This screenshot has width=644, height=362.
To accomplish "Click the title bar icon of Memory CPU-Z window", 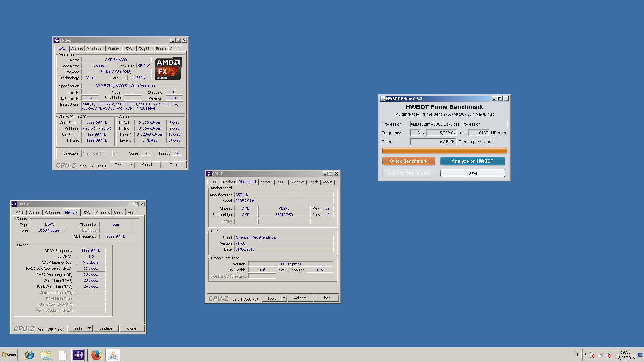I will (14, 204).
